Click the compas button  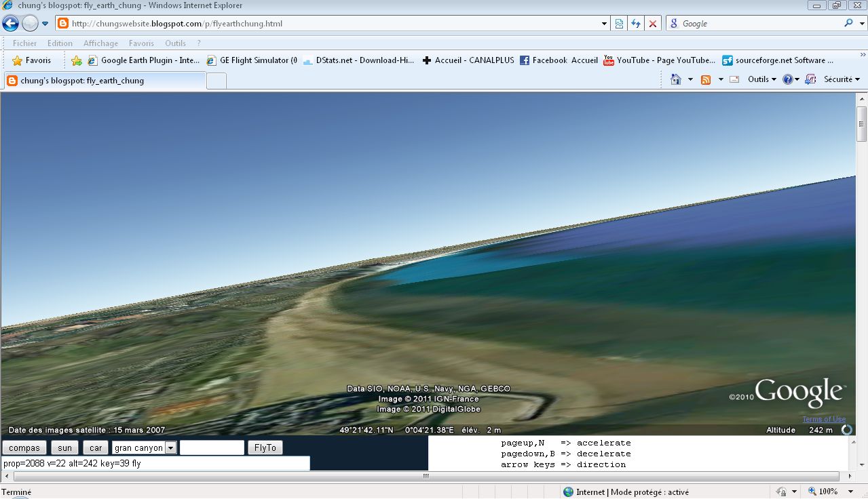coord(25,448)
